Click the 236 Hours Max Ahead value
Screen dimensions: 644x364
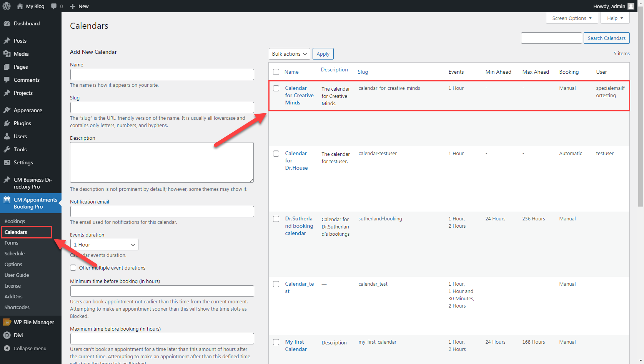tap(534, 219)
